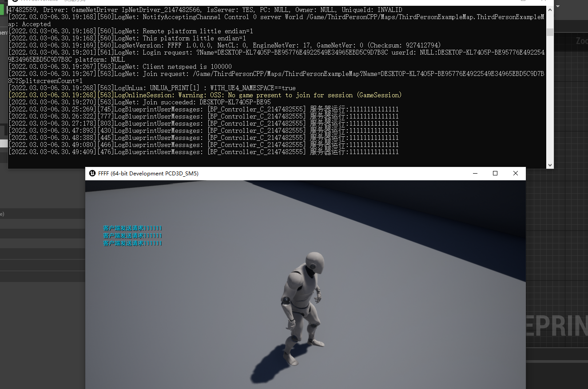Expand the panel row labeled (e) on the left
The image size is (588, 389).
pos(2,213)
